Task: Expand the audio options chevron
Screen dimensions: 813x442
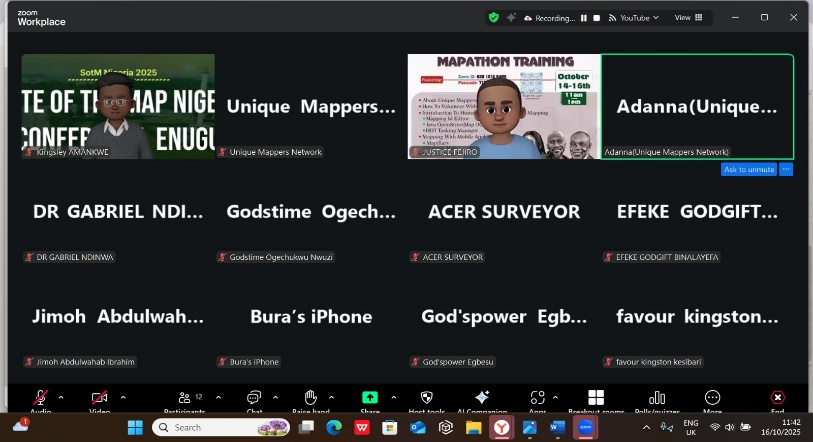Action: pyautogui.click(x=61, y=397)
